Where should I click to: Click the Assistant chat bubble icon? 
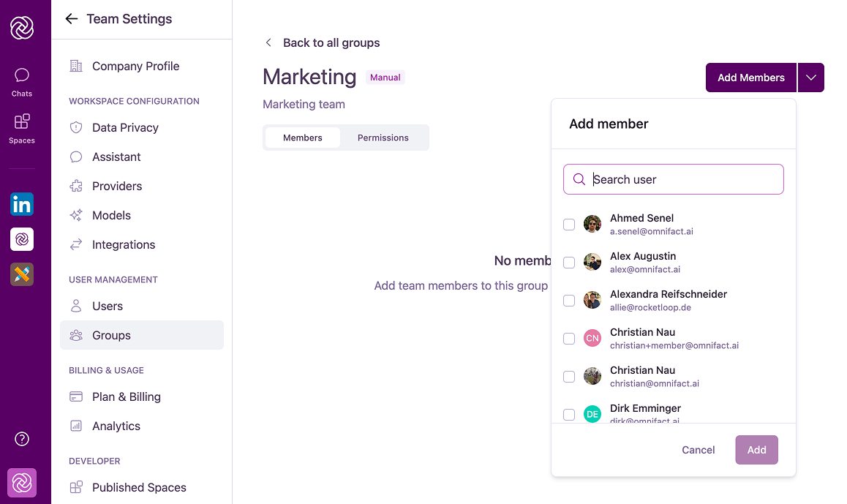tap(76, 157)
